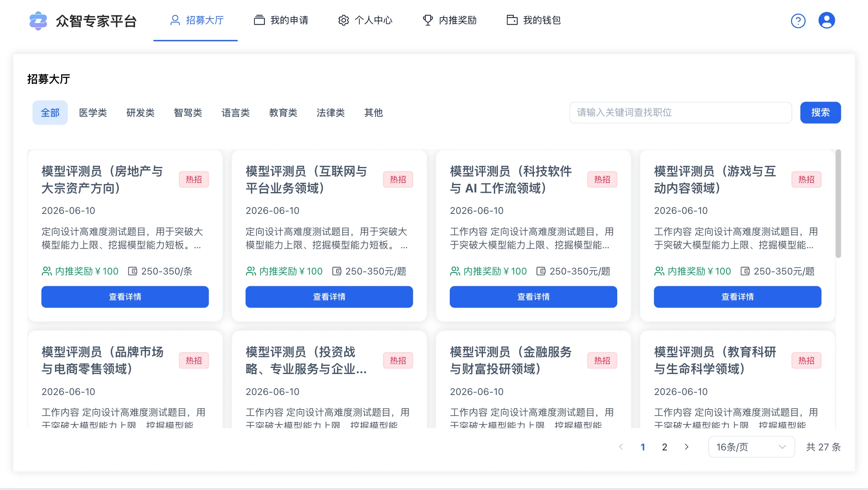Click 250-350/条 pay text
Image resolution: width=868 pixels, height=490 pixels.
click(167, 271)
